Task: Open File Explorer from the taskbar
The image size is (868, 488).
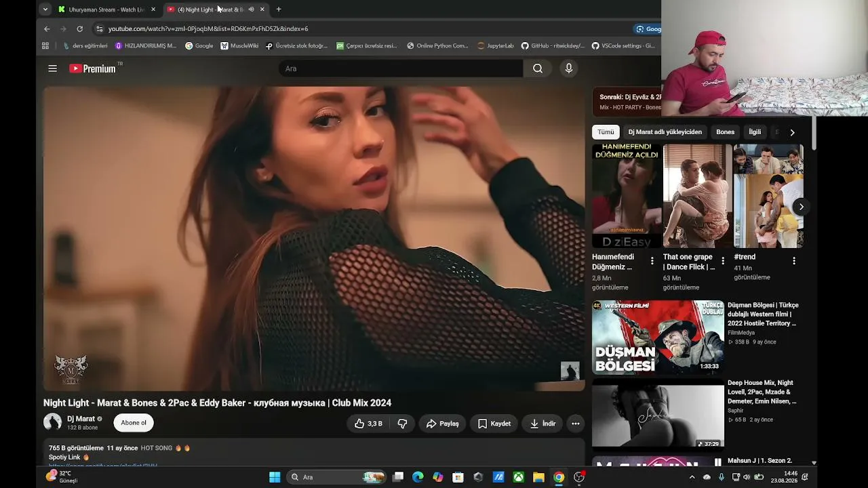Action: pyautogui.click(x=538, y=477)
